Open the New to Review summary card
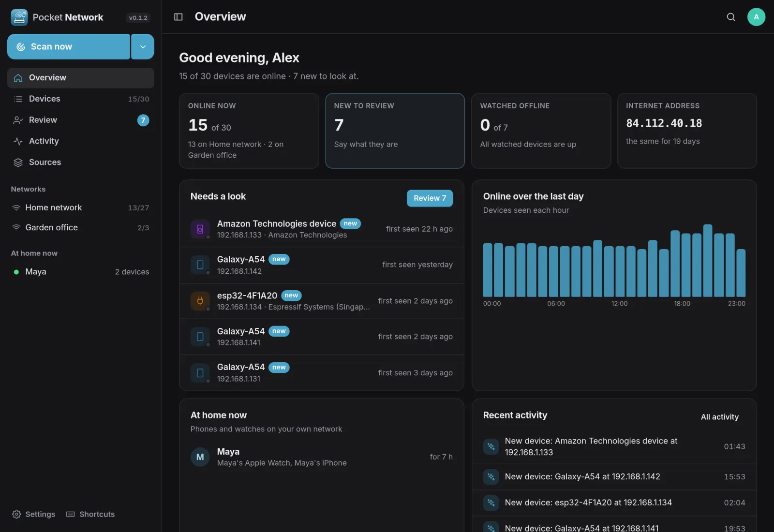 coord(395,131)
